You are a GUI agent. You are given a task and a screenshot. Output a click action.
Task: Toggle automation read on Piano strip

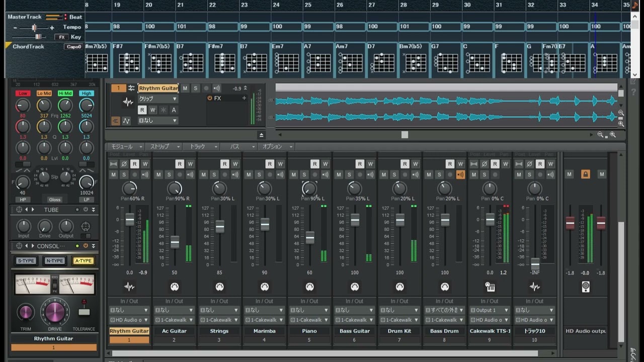315,164
